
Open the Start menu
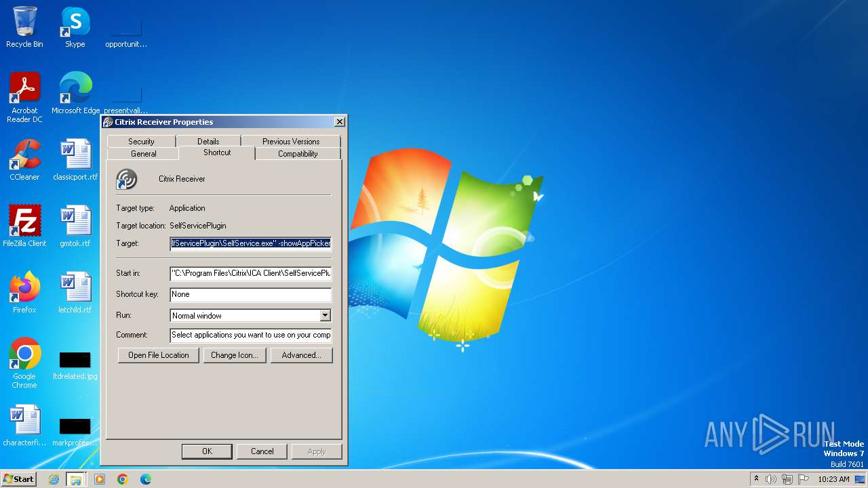point(18,479)
